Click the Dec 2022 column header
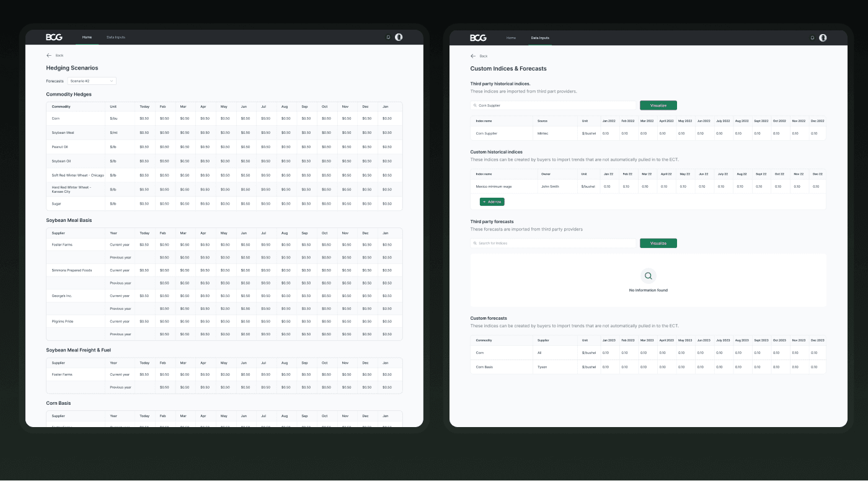The height and width of the screenshot is (481, 868). coord(817,121)
